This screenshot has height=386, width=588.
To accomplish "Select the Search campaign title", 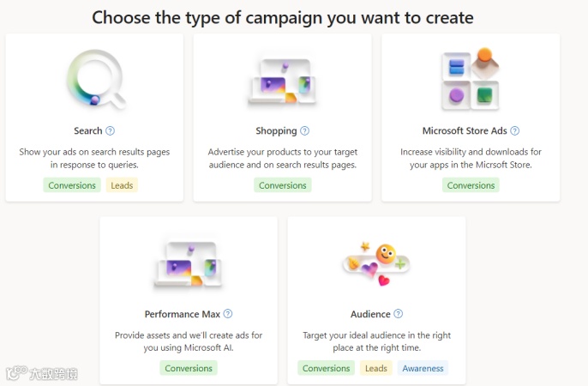I will [x=88, y=131].
